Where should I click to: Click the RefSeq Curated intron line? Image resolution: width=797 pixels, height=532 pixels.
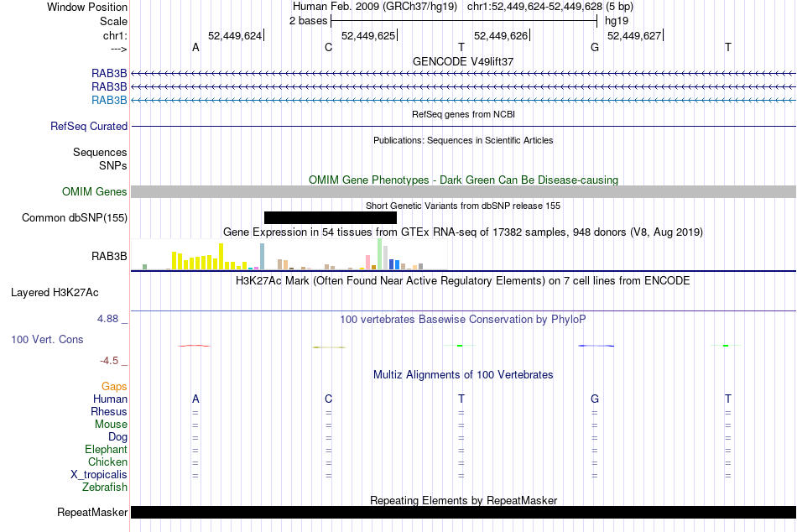[x=464, y=126]
